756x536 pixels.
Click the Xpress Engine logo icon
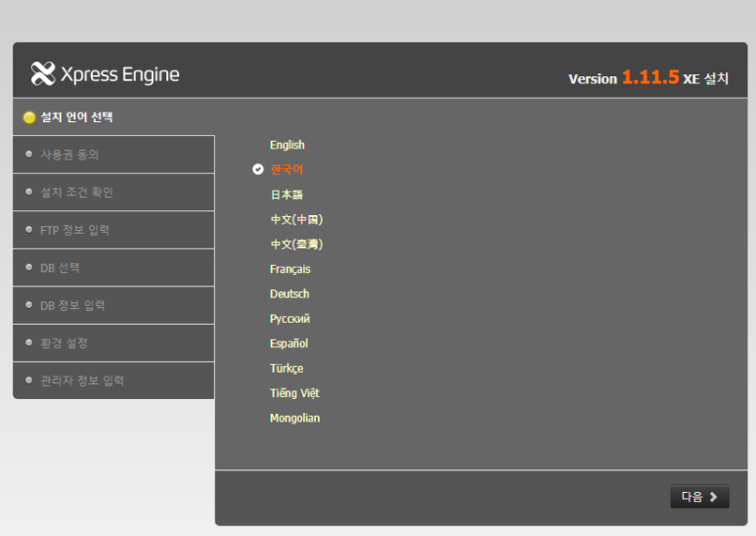point(43,73)
